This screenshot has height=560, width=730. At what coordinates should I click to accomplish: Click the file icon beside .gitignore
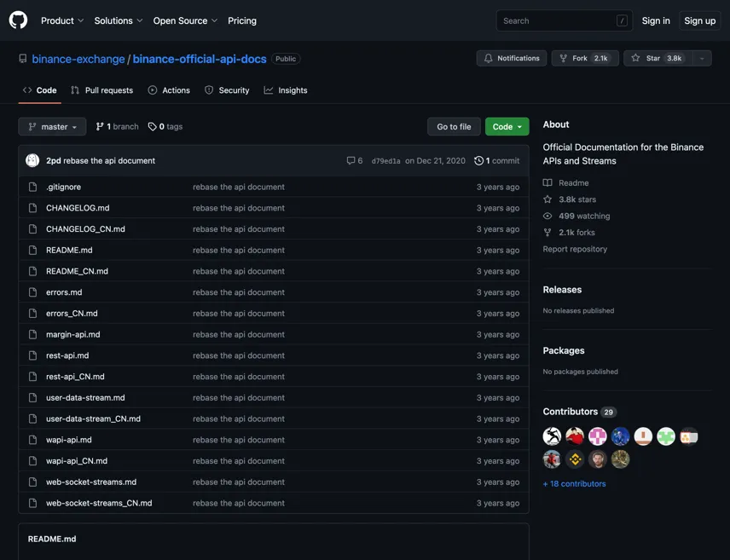click(x=32, y=188)
